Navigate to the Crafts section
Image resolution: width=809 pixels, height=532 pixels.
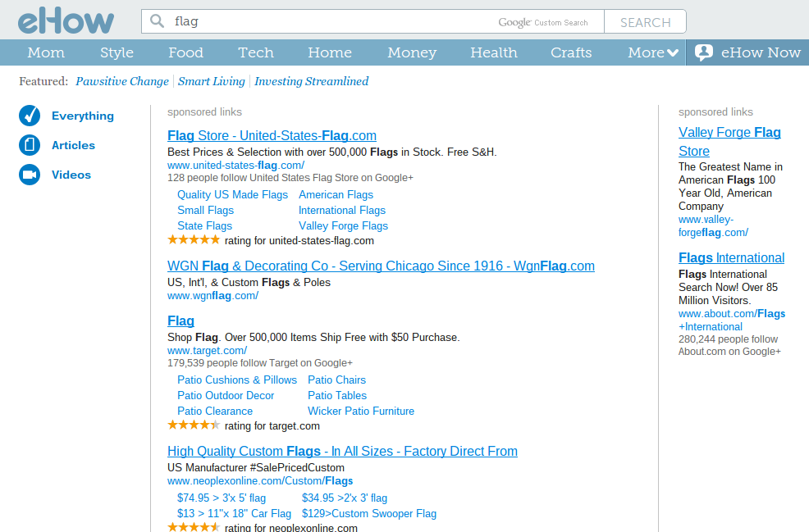click(x=570, y=52)
